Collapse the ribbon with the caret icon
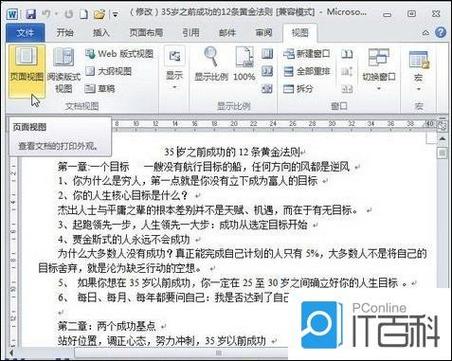The width and height of the screenshot is (452, 361). 426,33
